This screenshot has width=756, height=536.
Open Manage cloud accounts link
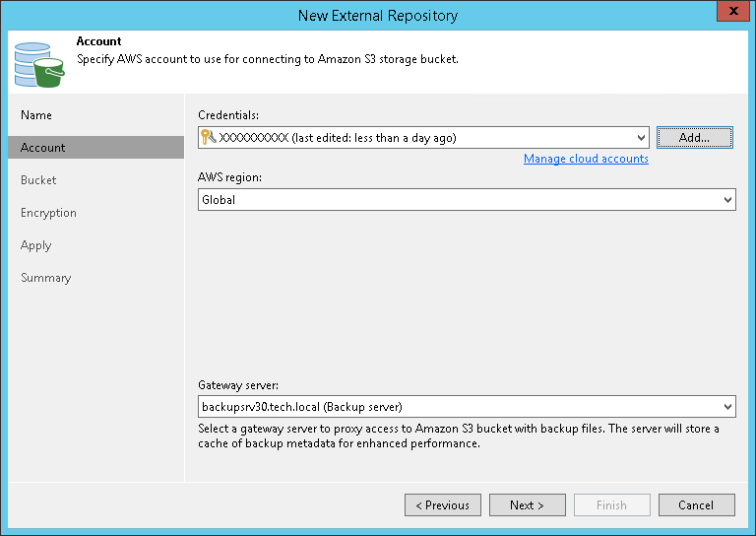coord(586,159)
